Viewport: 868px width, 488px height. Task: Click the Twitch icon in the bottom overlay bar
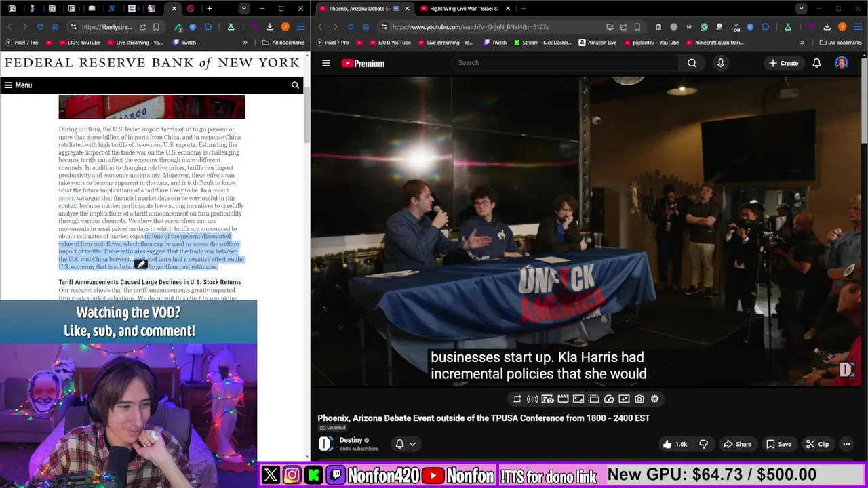coord(336,475)
